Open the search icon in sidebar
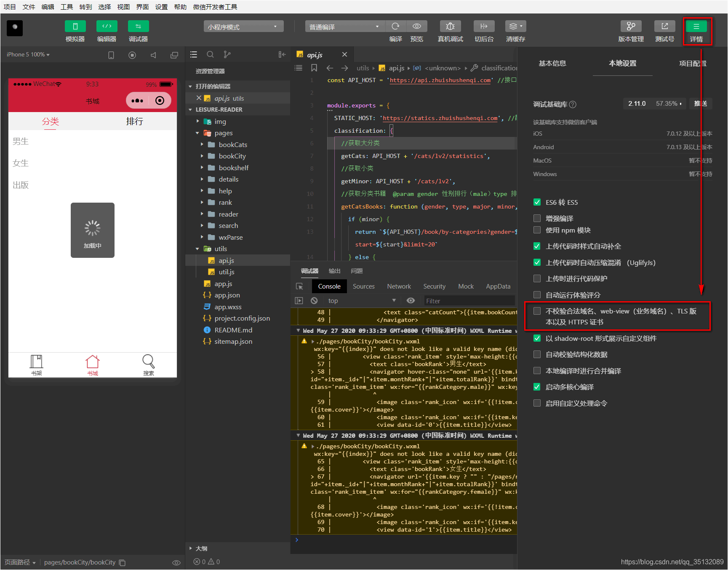 tap(210, 54)
